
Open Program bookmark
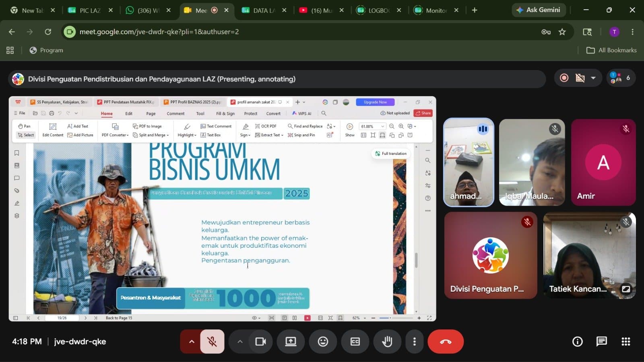pos(46,50)
